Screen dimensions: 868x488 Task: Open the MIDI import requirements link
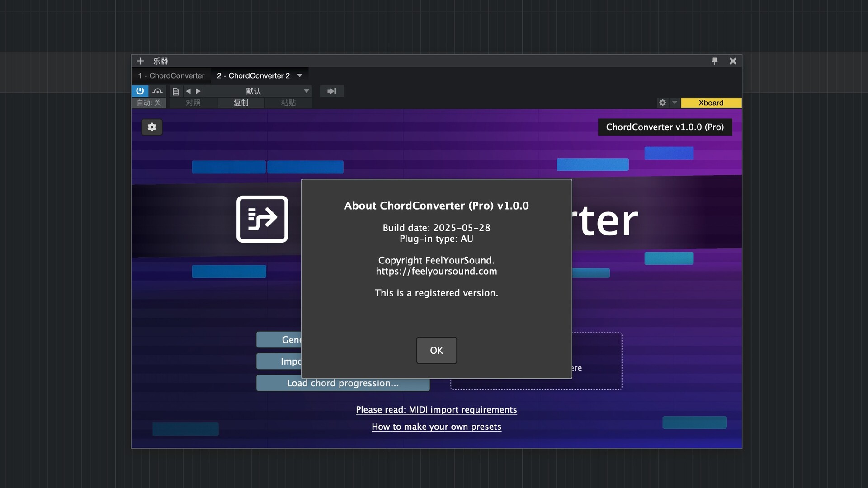coord(436,410)
